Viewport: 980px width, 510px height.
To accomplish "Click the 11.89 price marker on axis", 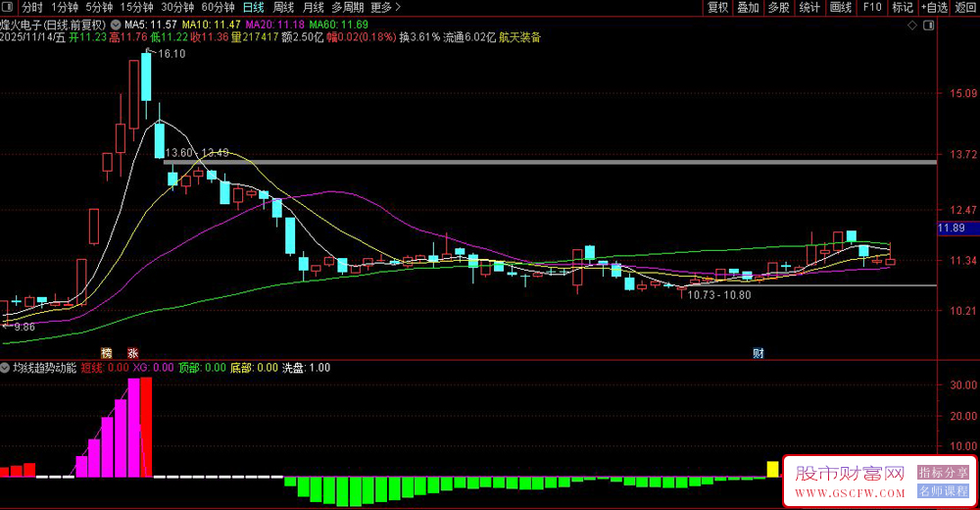I will click(x=952, y=229).
